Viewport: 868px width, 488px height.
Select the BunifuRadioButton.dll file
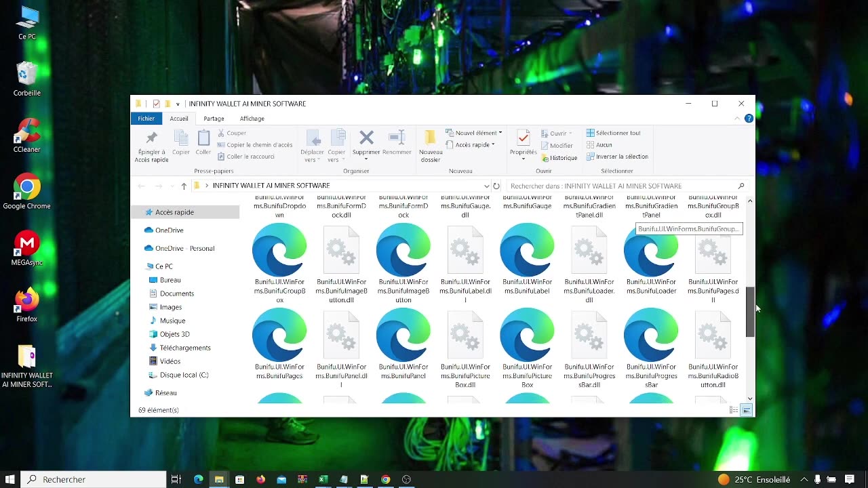713,349
